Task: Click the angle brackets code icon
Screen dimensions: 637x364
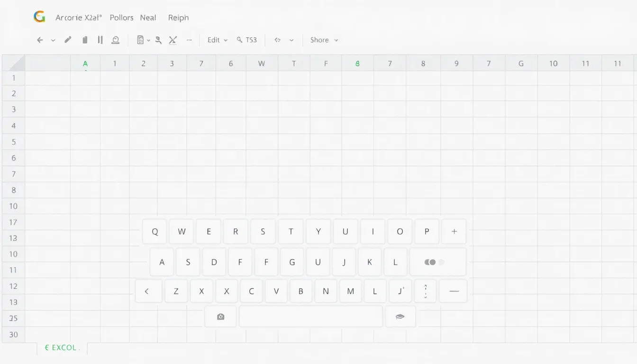Action: click(x=278, y=40)
